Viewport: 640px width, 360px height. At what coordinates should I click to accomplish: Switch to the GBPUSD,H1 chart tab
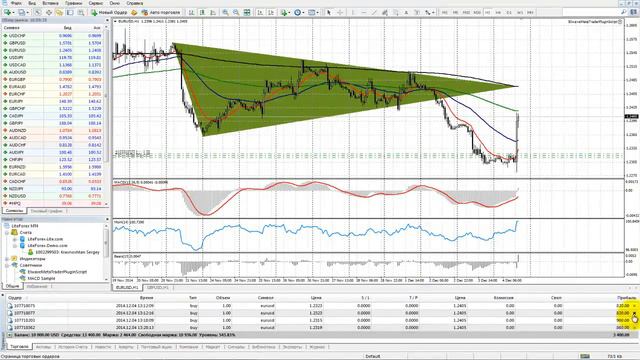click(x=158, y=287)
